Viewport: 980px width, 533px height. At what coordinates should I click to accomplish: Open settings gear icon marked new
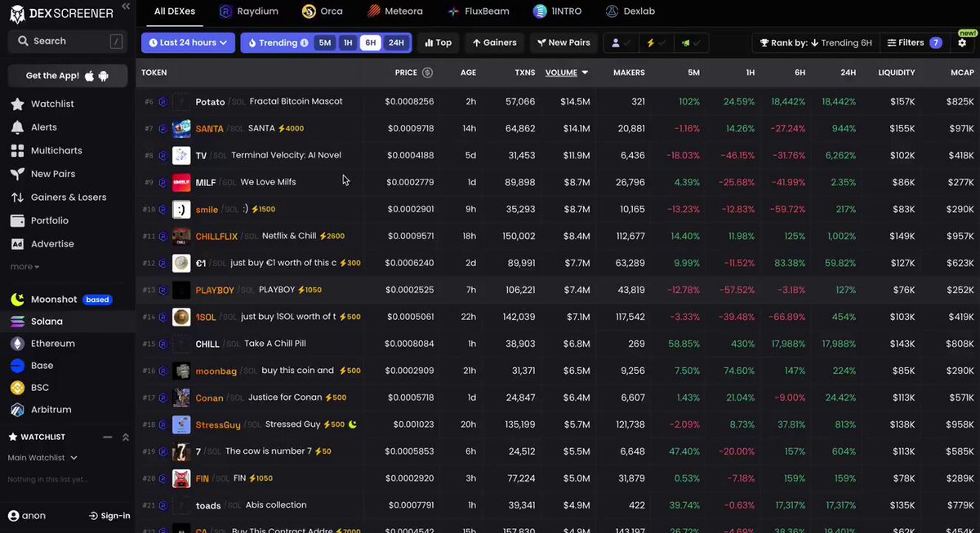962,42
